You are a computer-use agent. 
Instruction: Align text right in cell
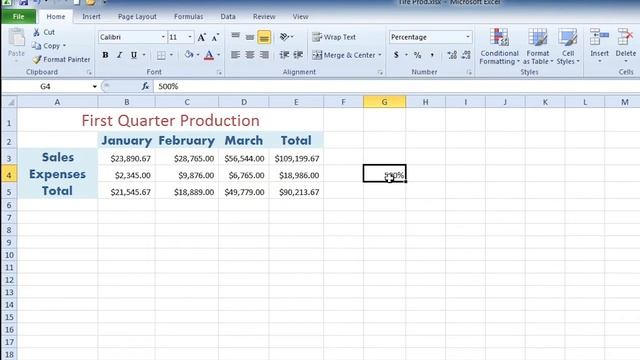pyautogui.click(x=264, y=55)
